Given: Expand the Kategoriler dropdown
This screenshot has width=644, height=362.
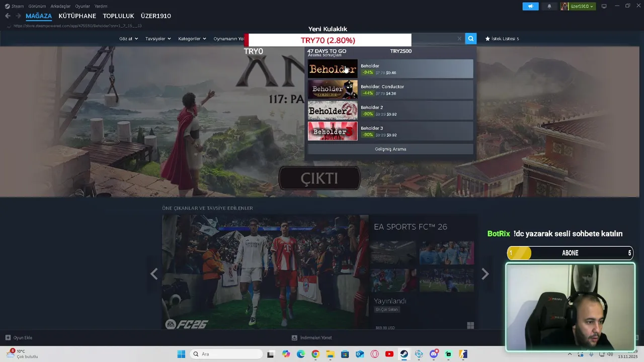Looking at the screenshot, I should tap(192, 39).
